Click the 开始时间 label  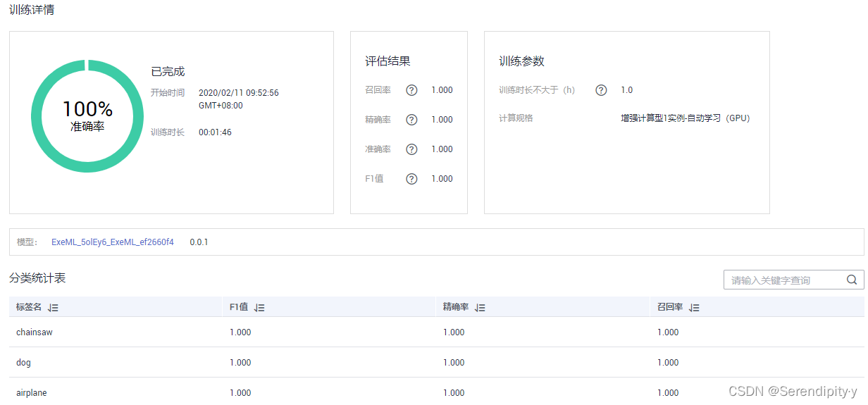tap(168, 93)
